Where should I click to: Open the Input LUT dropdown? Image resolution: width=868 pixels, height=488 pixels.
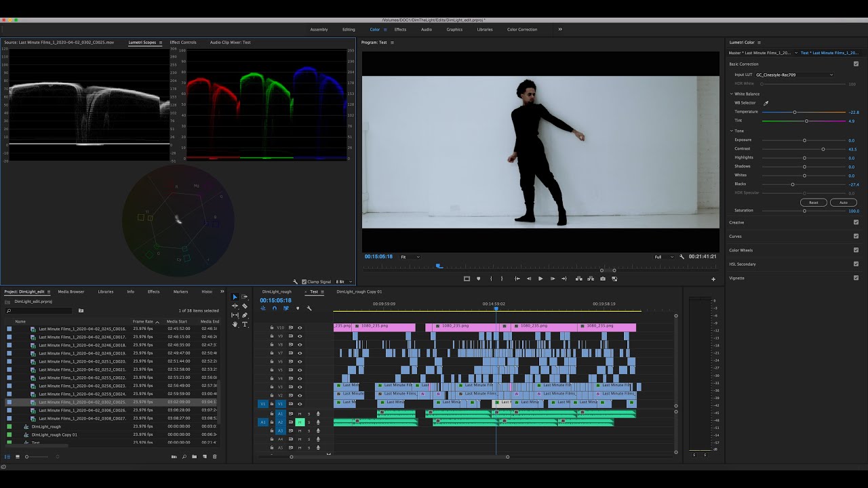click(794, 75)
